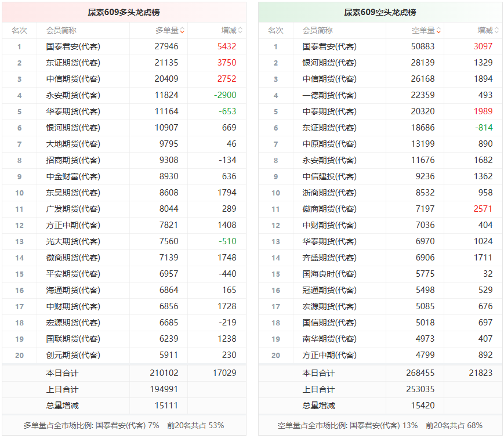The image size is (504, 438).
Task: Select 东吴期货(代客) row
Action: tap(124, 193)
